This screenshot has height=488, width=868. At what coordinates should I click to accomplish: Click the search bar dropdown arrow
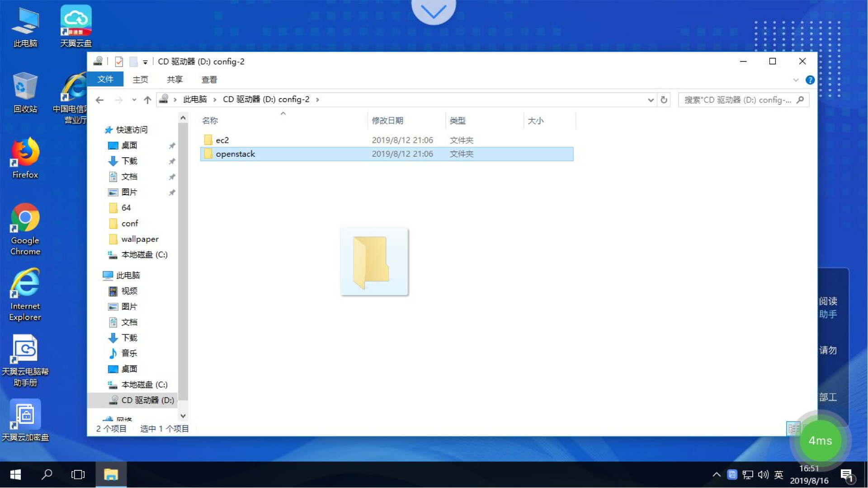648,99
